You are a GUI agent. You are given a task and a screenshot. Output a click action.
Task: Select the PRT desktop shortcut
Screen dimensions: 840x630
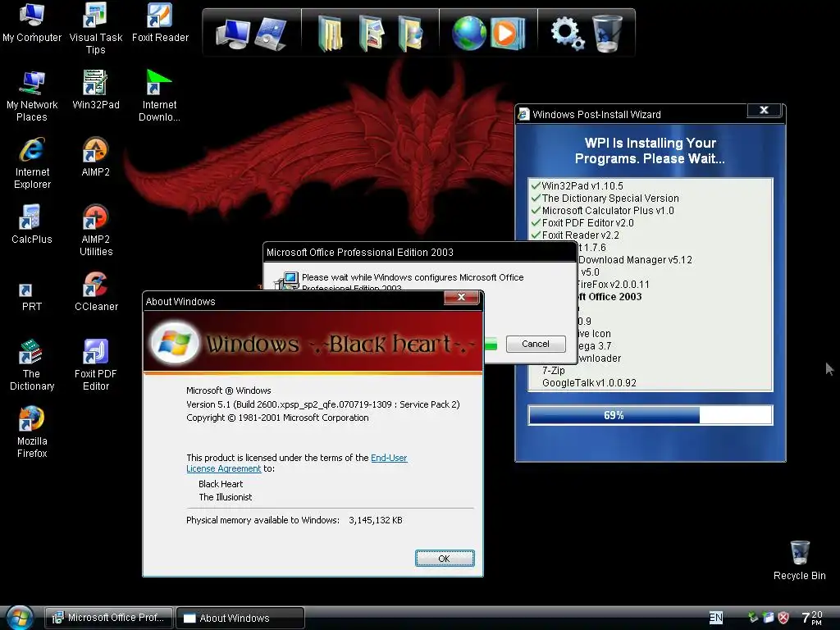[x=32, y=297]
